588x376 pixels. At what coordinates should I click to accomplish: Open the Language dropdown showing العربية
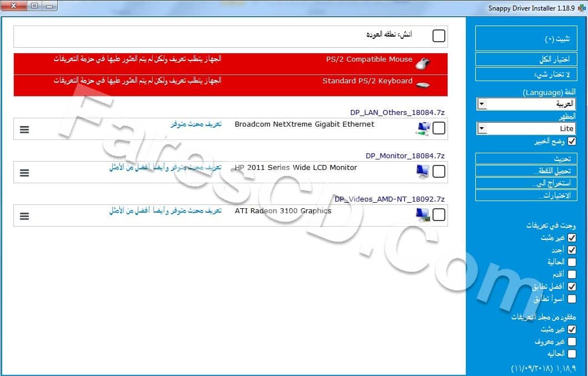[526, 104]
